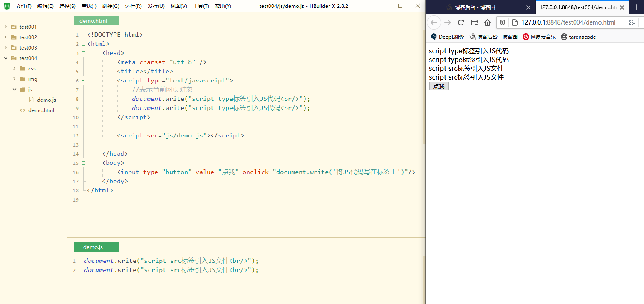Click the tarenacode globe bookmark icon
Image resolution: width=644 pixels, height=304 pixels.
(x=564, y=37)
